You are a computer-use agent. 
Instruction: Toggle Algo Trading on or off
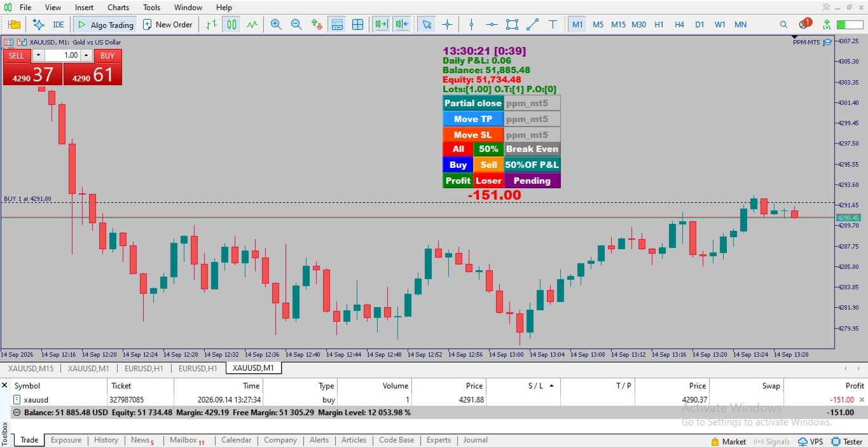[105, 24]
